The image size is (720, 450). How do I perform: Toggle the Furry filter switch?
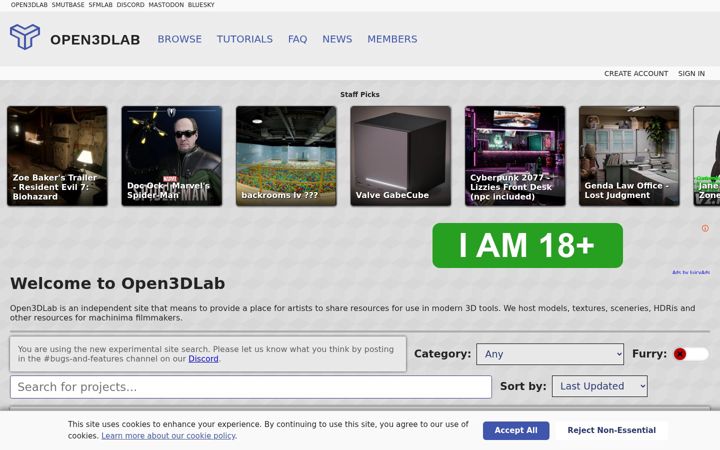pyautogui.click(x=691, y=354)
